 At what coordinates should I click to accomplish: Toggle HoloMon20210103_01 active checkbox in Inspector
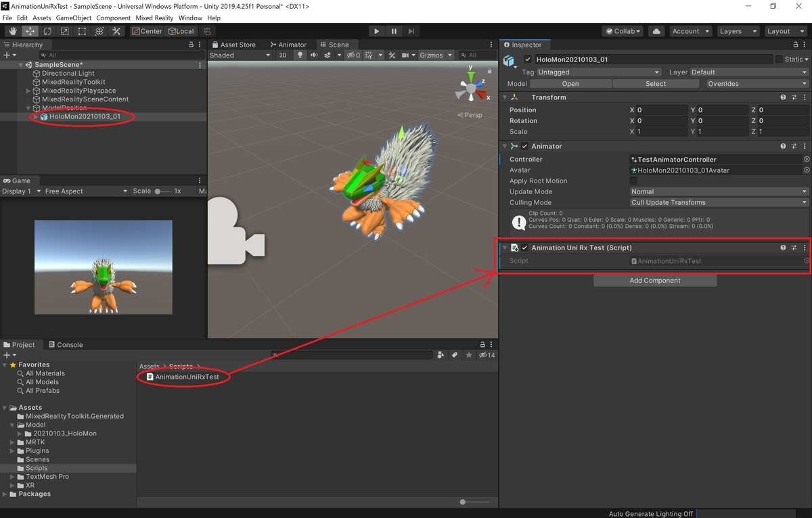click(x=528, y=60)
